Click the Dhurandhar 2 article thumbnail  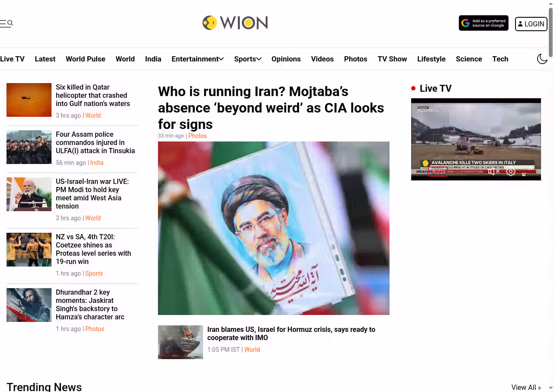[29, 305]
